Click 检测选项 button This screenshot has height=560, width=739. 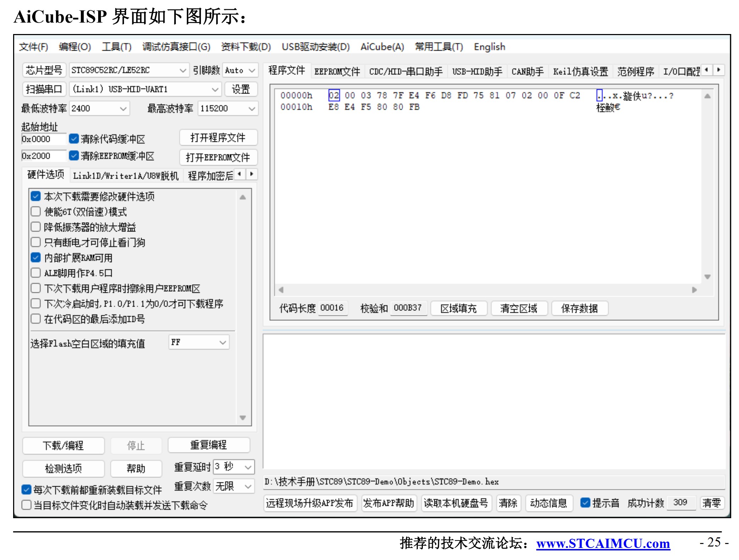[x=63, y=469]
